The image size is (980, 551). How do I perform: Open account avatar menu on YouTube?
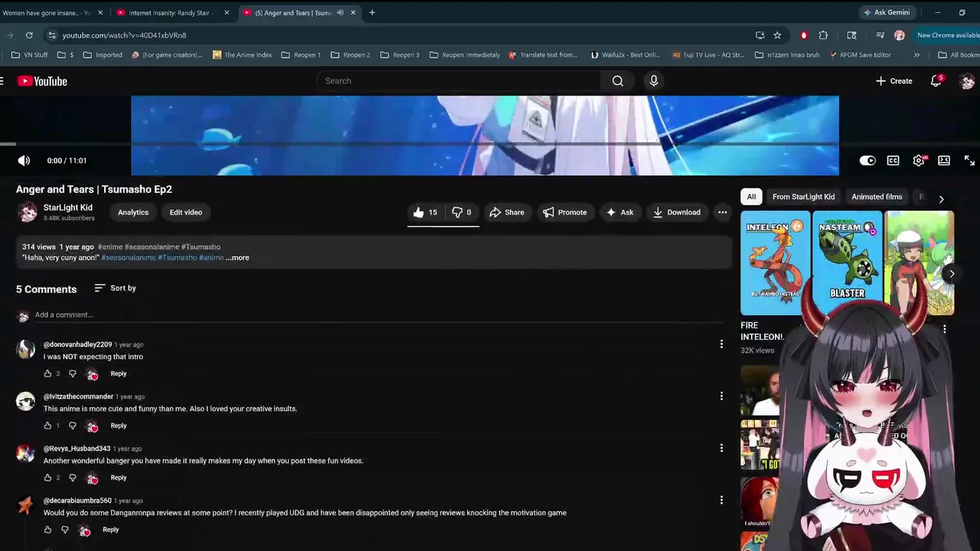[x=967, y=81]
